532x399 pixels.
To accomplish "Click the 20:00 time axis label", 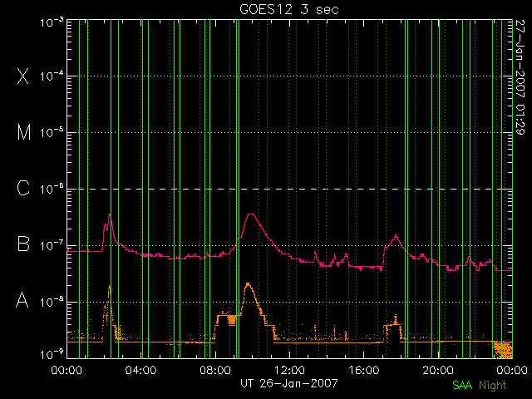I will pyautogui.click(x=438, y=370).
